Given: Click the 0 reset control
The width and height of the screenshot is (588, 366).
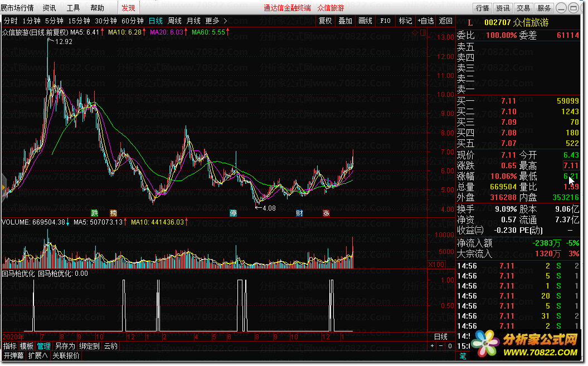Looking at the screenshot, I should [x=450, y=346].
